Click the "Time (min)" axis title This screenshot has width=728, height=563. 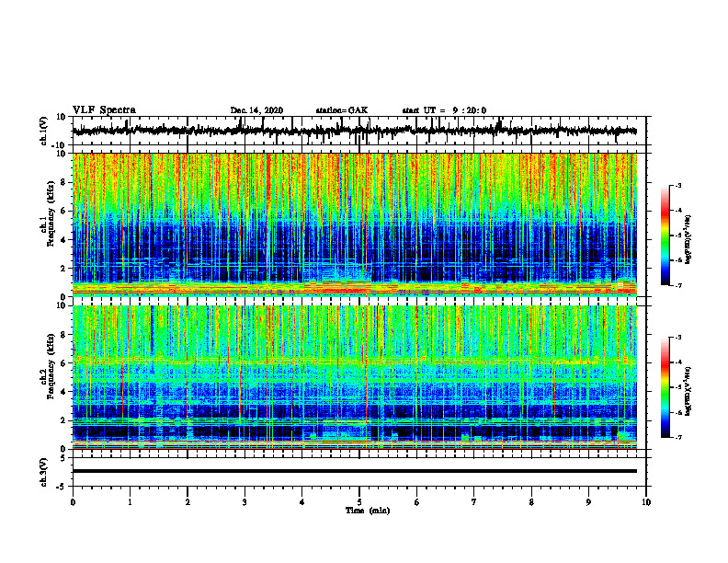point(368,511)
